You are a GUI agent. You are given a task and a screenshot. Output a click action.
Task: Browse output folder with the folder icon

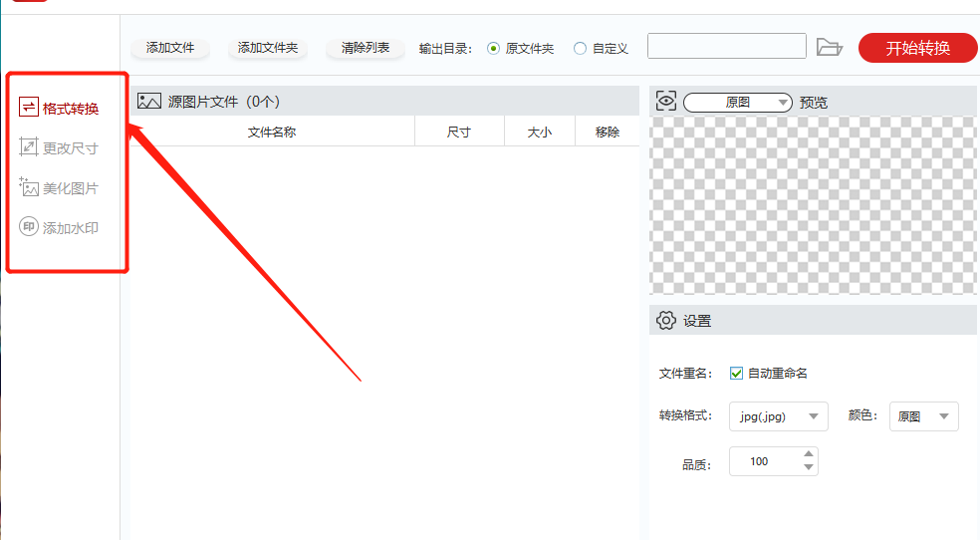click(x=830, y=47)
